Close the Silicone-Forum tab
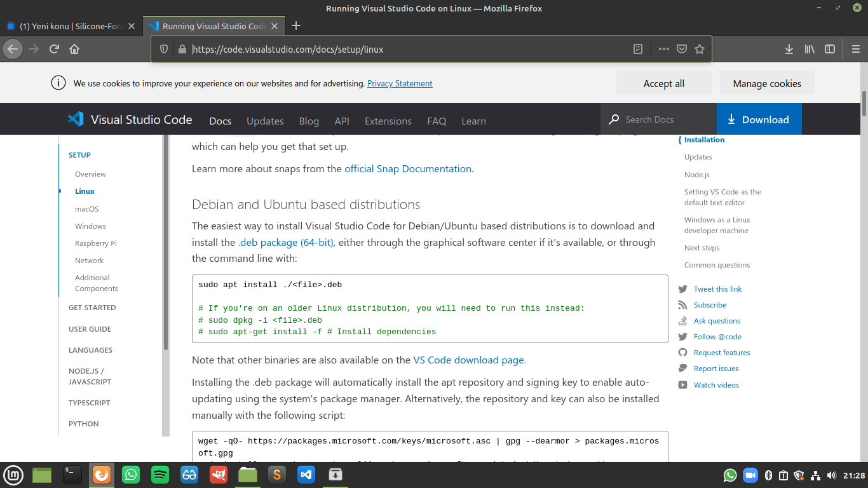The height and width of the screenshot is (488, 868). click(132, 26)
